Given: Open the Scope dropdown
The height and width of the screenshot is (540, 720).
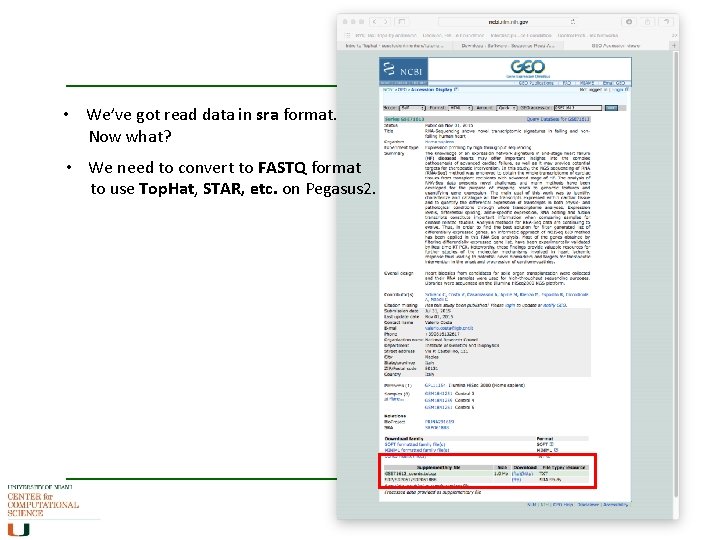Looking at the screenshot, I should coord(412,108).
